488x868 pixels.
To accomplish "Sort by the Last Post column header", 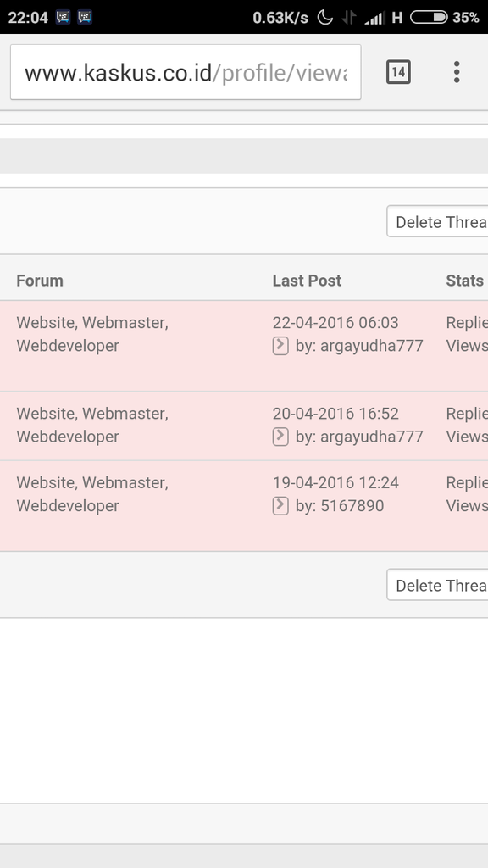I will tap(307, 281).
